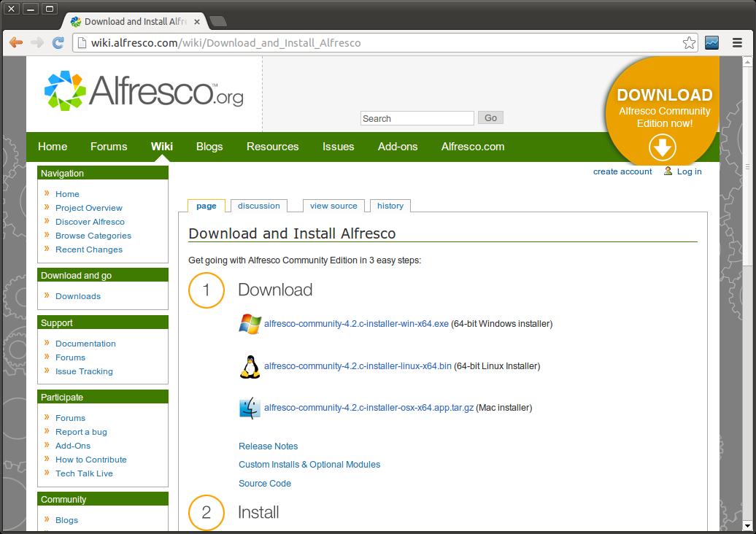Download the win-x64.exe installer link
Viewport: 756px width, 534px height.
356,324
